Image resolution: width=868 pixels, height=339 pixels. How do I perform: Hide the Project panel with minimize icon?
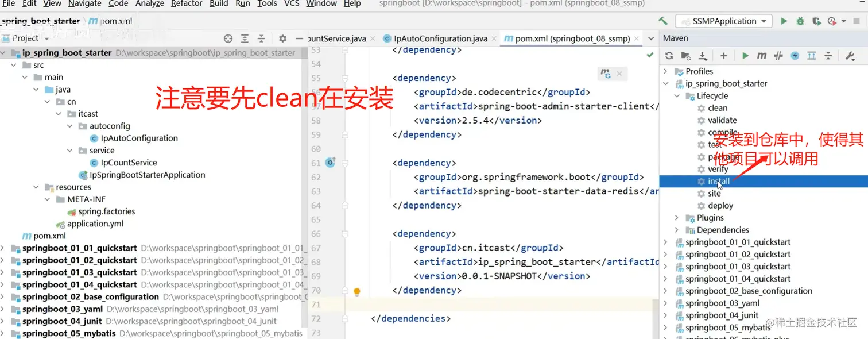298,38
